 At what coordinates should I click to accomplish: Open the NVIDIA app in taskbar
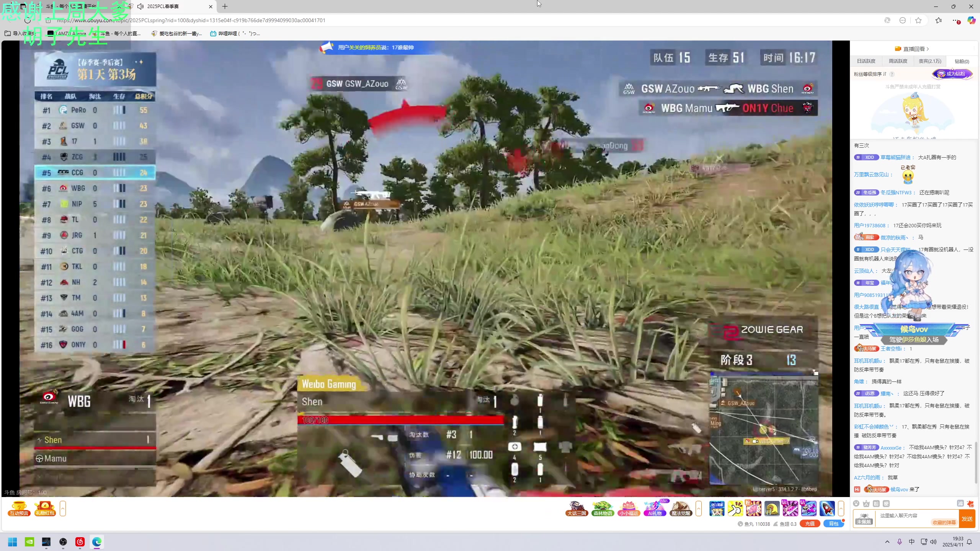click(x=29, y=542)
